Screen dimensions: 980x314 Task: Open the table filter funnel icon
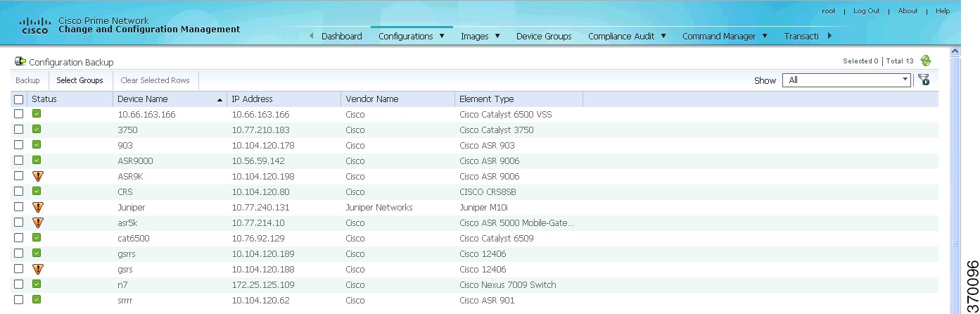click(924, 80)
